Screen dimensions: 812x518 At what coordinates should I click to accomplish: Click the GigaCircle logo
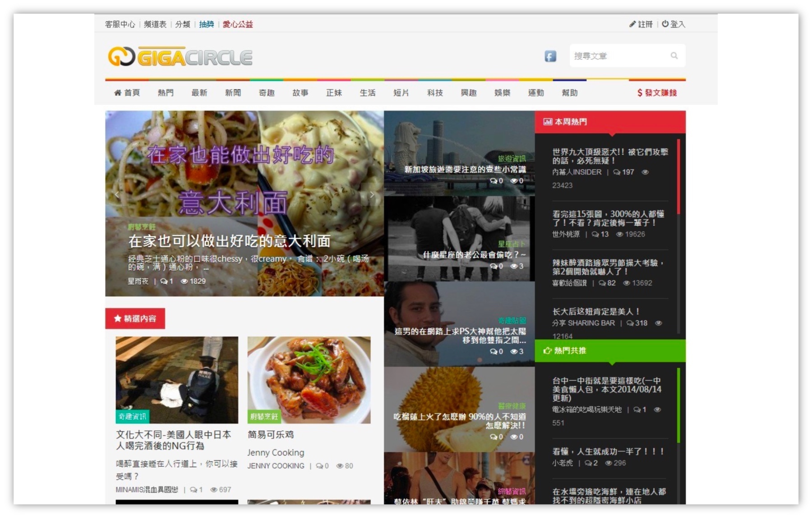point(180,57)
